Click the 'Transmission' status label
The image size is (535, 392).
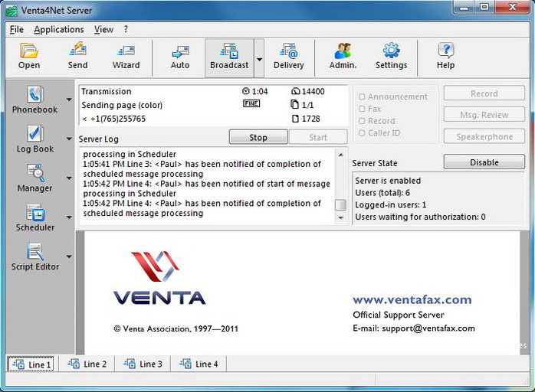(x=106, y=91)
